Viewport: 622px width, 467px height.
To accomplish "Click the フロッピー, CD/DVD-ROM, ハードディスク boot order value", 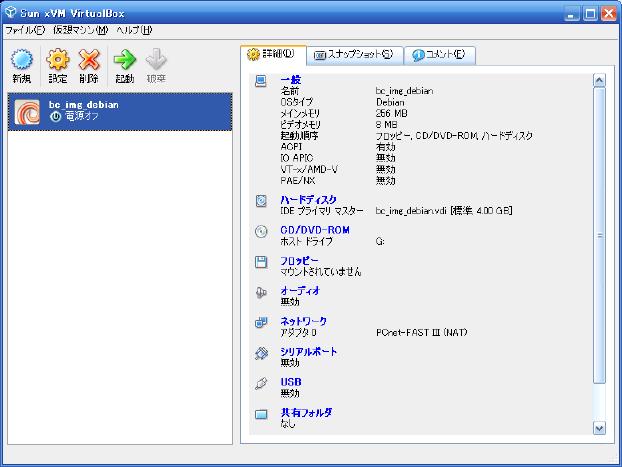I will click(x=454, y=136).
